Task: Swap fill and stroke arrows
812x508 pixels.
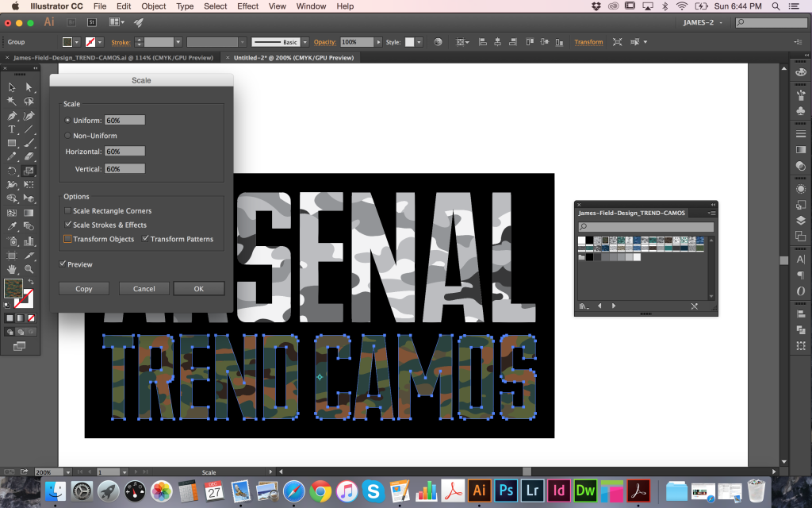Action: (x=31, y=282)
